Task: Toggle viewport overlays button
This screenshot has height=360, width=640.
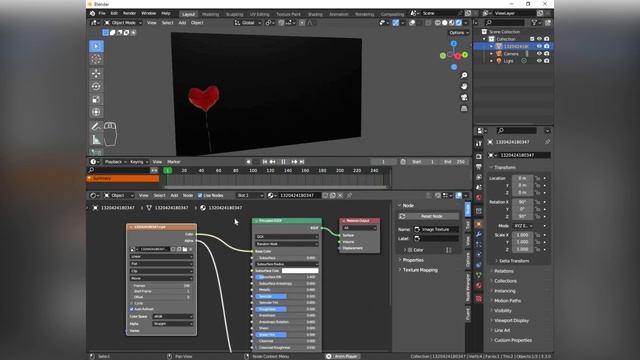Action: 413,23
